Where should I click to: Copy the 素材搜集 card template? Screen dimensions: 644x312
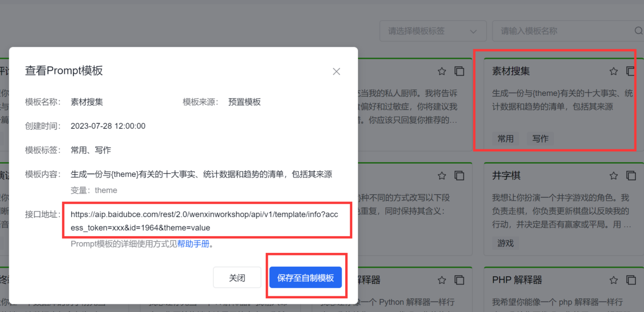point(631,71)
